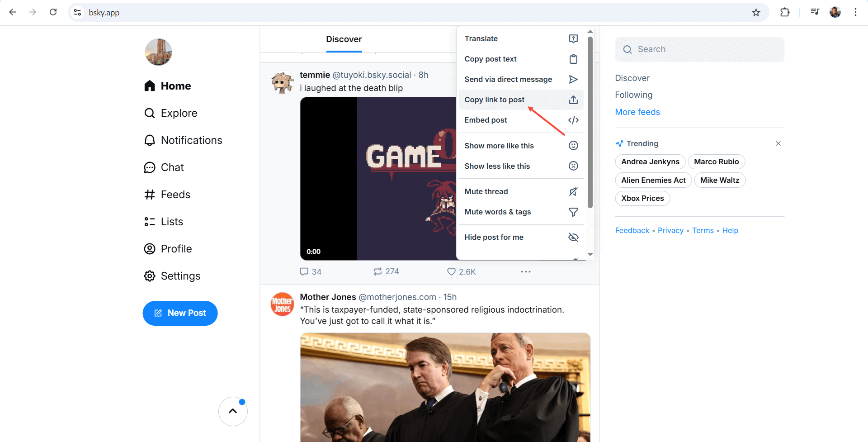Screen dimensions: 868x442
Task: Click the Translate icon in post menu
Action: 573,39
